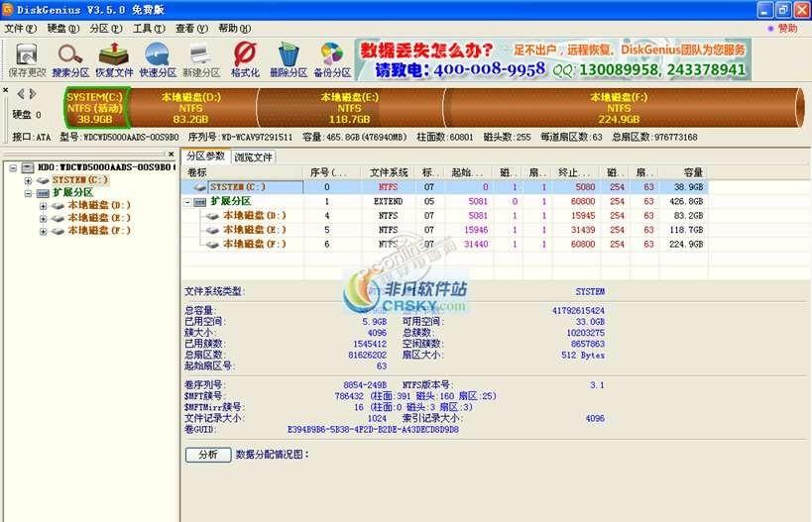Click the 卷标 column header

pos(243,172)
